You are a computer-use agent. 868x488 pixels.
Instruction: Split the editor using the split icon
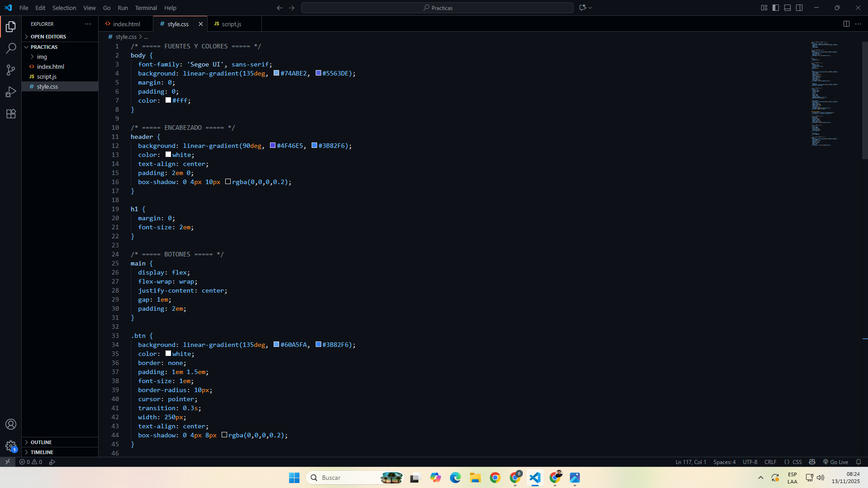(846, 24)
